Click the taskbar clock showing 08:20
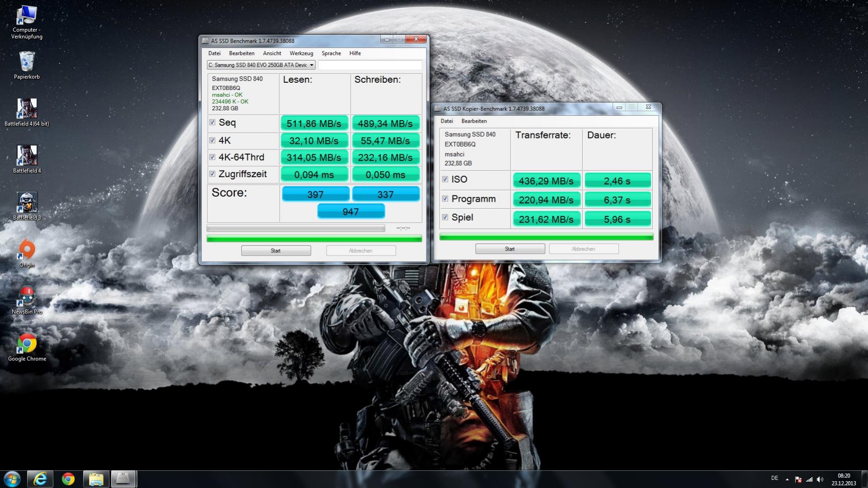868x488 pixels. tap(844, 479)
